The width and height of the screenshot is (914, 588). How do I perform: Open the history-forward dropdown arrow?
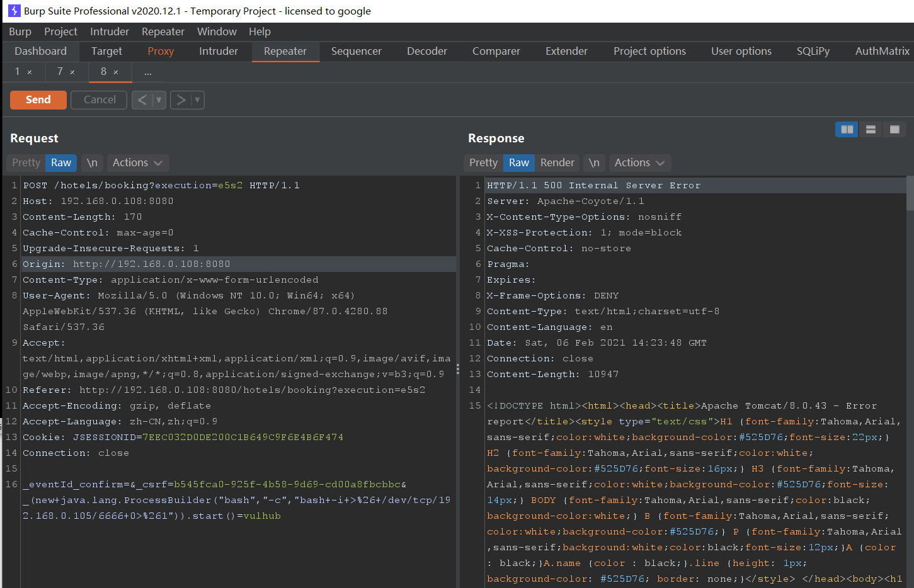(x=197, y=99)
